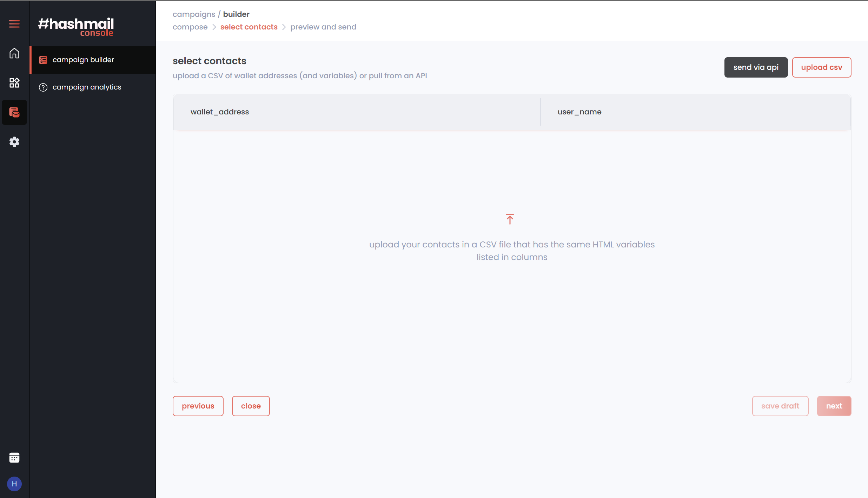This screenshot has height=498, width=868.
Task: Click the wallet_address column header
Action: tap(220, 112)
